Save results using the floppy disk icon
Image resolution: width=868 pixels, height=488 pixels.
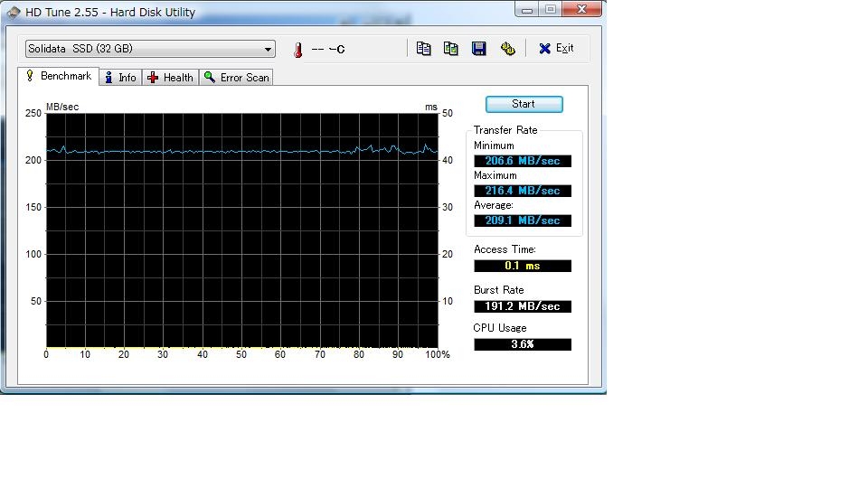479,49
